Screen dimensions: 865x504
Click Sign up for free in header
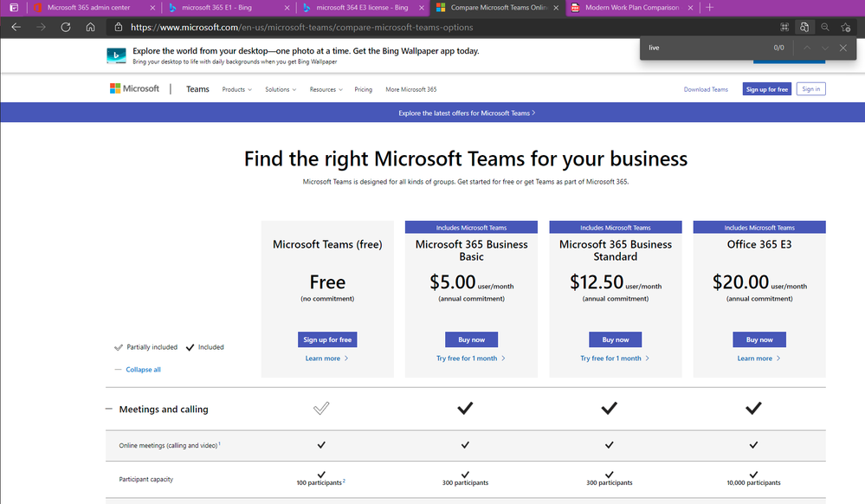[x=767, y=89]
